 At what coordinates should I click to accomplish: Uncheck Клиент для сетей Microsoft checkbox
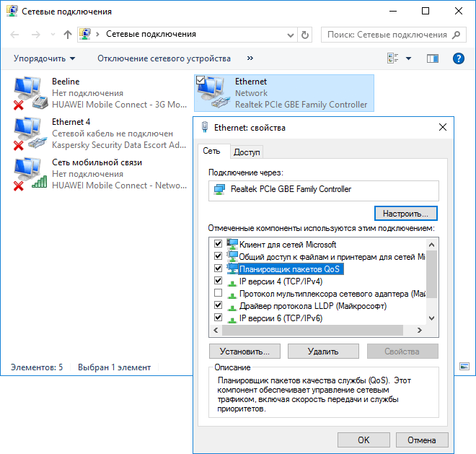218,245
